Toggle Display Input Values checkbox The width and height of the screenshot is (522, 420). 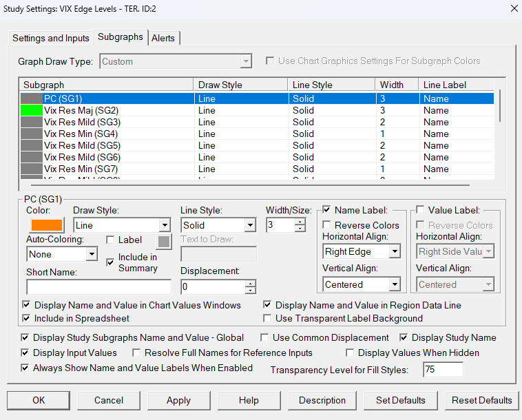pyautogui.click(x=25, y=353)
